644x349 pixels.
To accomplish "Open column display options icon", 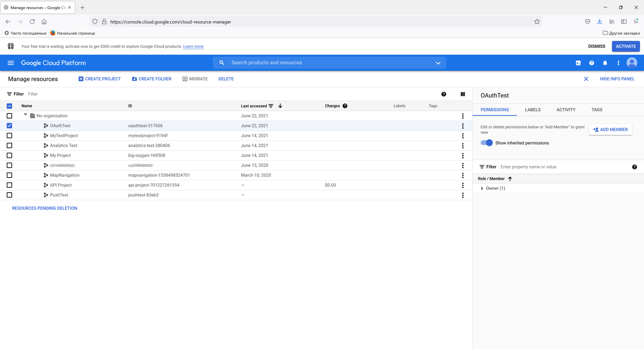I will pyautogui.click(x=463, y=94).
